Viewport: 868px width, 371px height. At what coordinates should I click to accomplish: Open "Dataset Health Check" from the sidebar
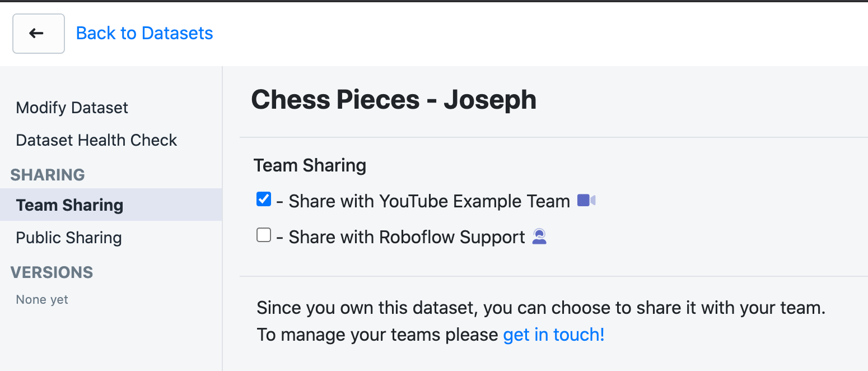click(x=96, y=140)
